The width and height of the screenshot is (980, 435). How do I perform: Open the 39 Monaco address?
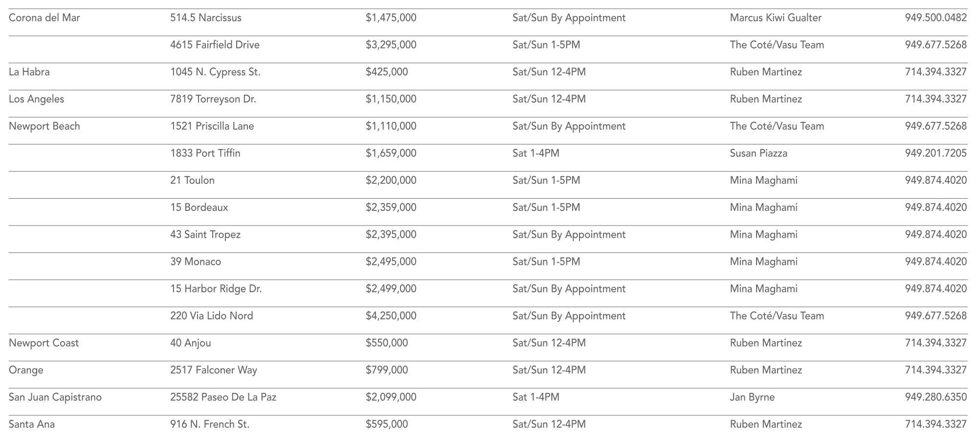[x=195, y=262]
